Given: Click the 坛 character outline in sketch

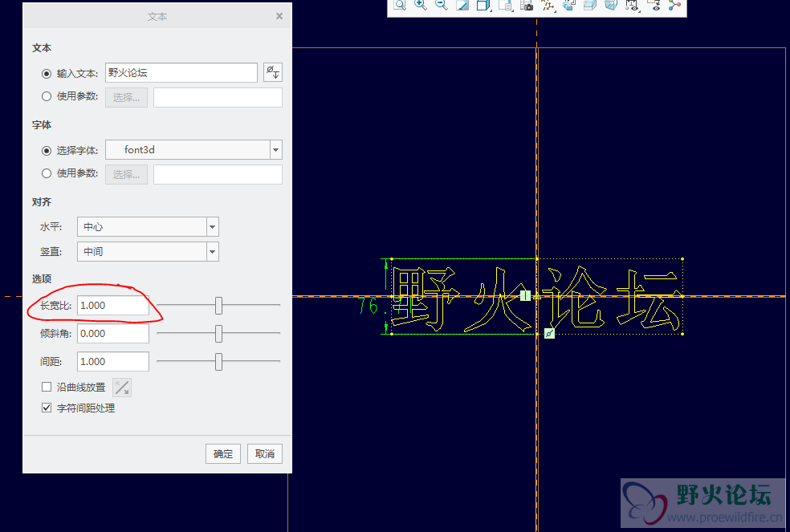Looking at the screenshot, I should click(x=649, y=298).
